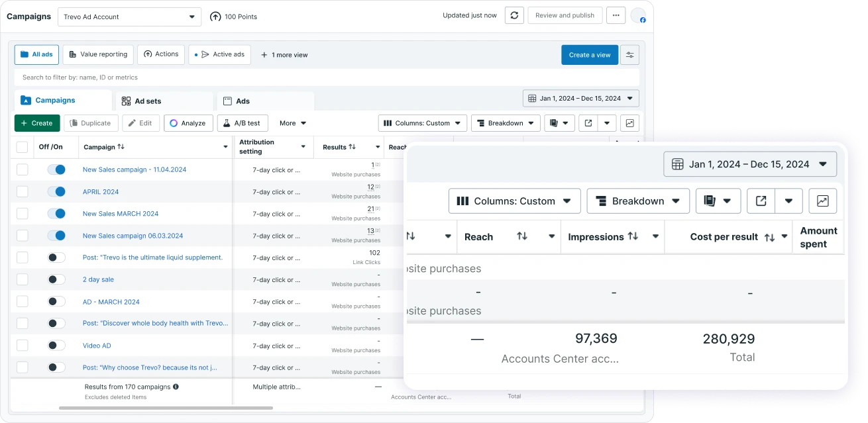868x423 pixels.
Task: Click the Analyze ring icon button
Action: point(189,123)
